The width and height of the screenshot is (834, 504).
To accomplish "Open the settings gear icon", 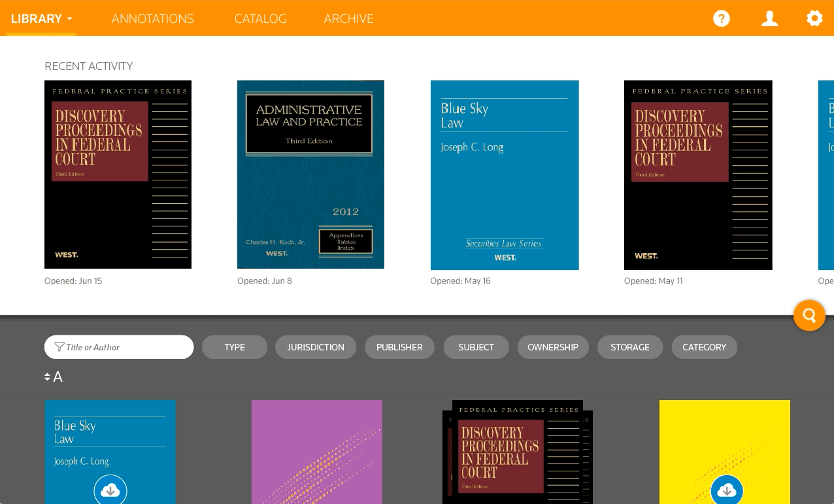I will pos(814,18).
